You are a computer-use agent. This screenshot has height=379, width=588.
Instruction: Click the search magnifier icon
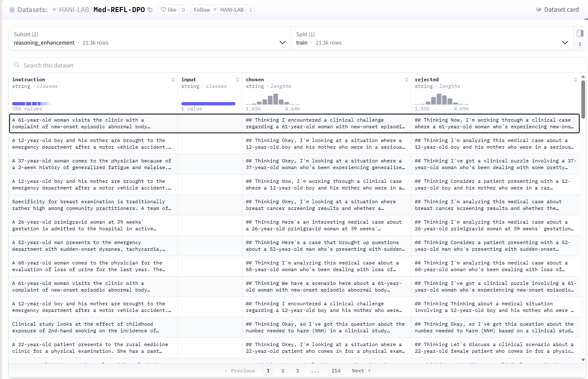click(17, 65)
